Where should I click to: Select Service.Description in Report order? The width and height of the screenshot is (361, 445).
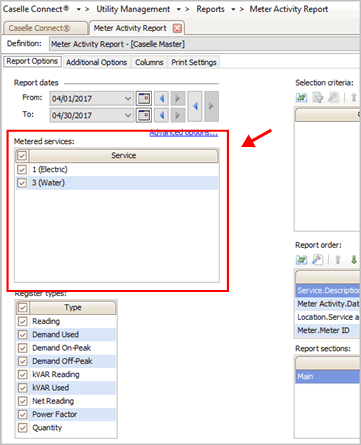coord(328,290)
